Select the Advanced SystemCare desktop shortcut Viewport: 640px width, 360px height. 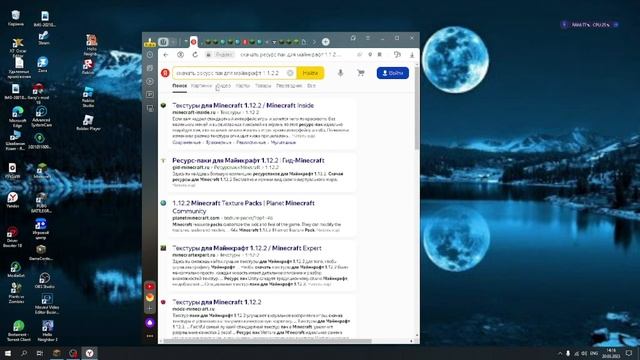41,116
